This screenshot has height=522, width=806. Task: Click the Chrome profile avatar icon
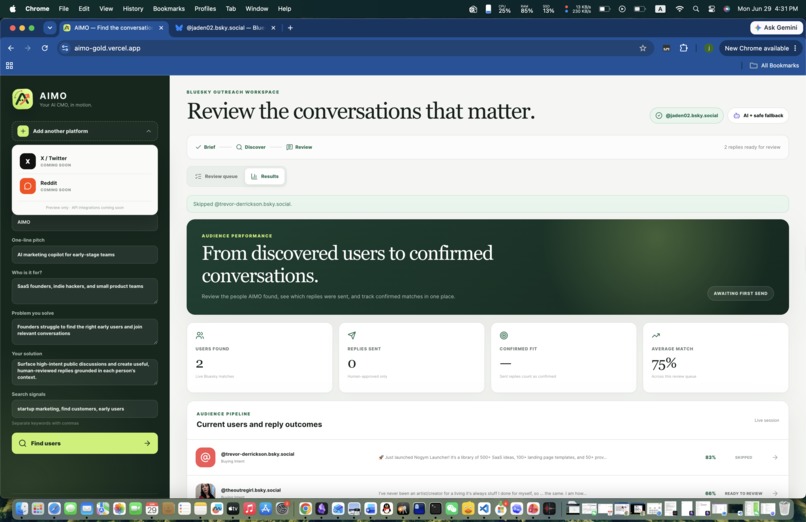(x=708, y=48)
